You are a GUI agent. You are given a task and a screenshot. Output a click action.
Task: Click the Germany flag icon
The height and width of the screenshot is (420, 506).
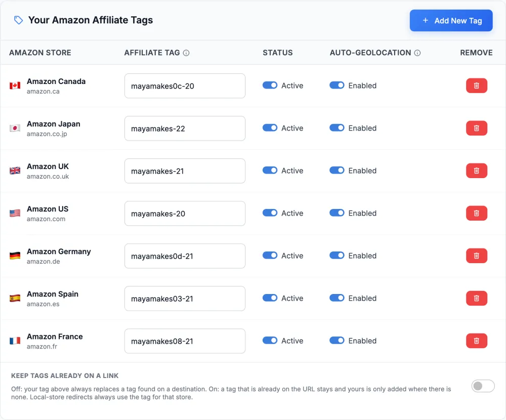[x=15, y=256]
